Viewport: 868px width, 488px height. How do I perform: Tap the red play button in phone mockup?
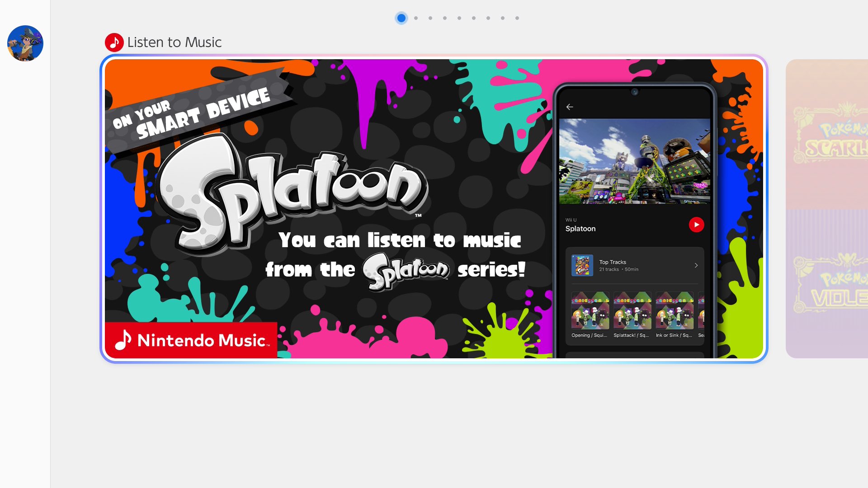coord(696,225)
